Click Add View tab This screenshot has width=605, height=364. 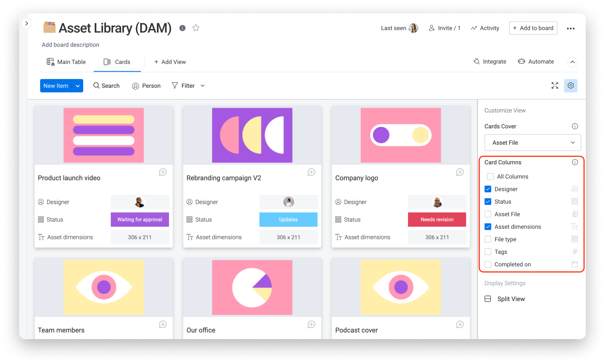(170, 62)
